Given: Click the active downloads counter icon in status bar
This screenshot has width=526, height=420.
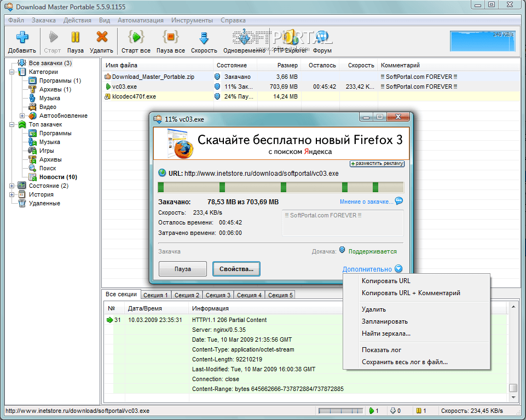Looking at the screenshot, I should tap(371, 411).
